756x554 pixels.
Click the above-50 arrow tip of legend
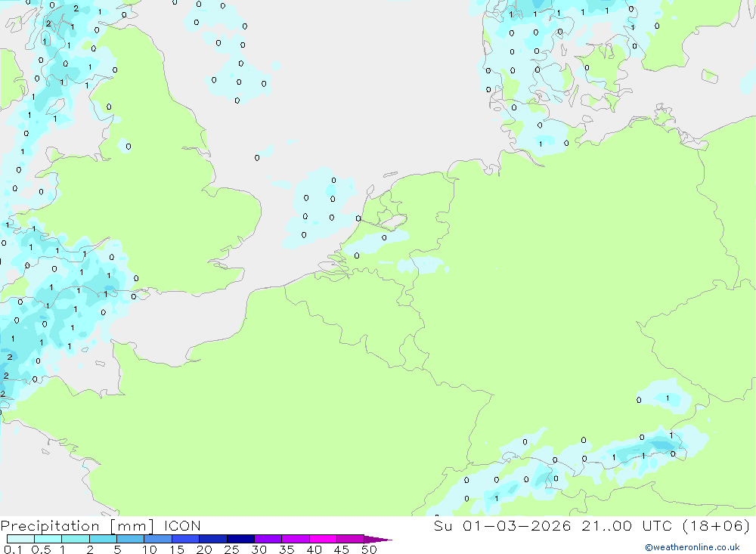379,539
